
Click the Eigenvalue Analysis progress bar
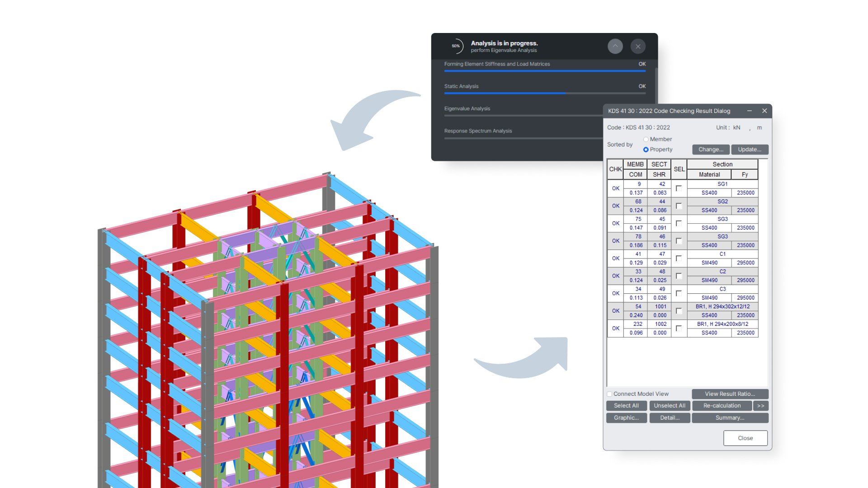point(524,116)
